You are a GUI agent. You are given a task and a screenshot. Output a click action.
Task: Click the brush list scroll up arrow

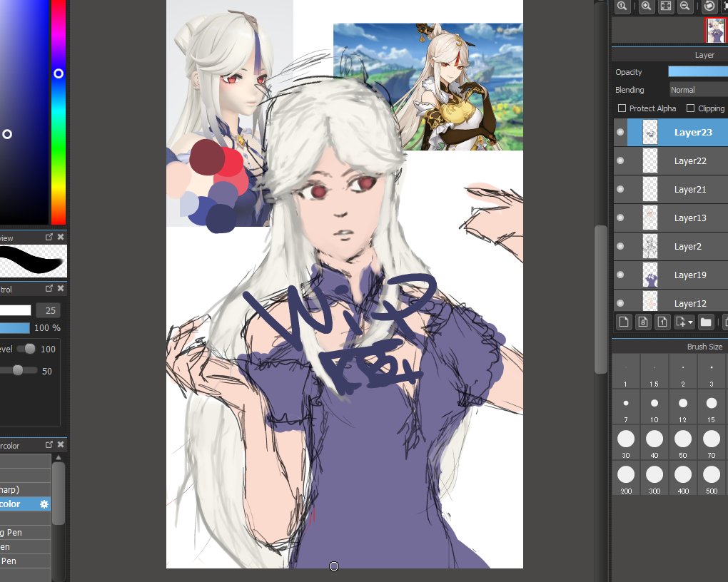59,458
